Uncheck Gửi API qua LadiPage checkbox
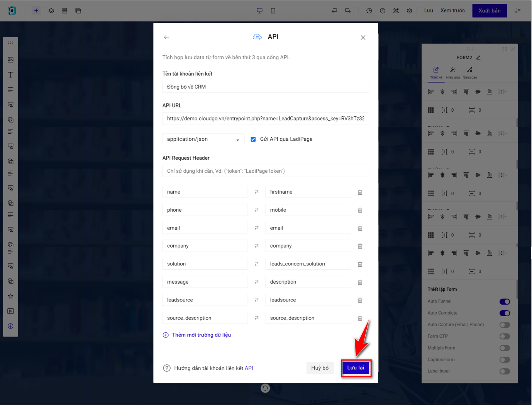532x405 pixels. (253, 140)
